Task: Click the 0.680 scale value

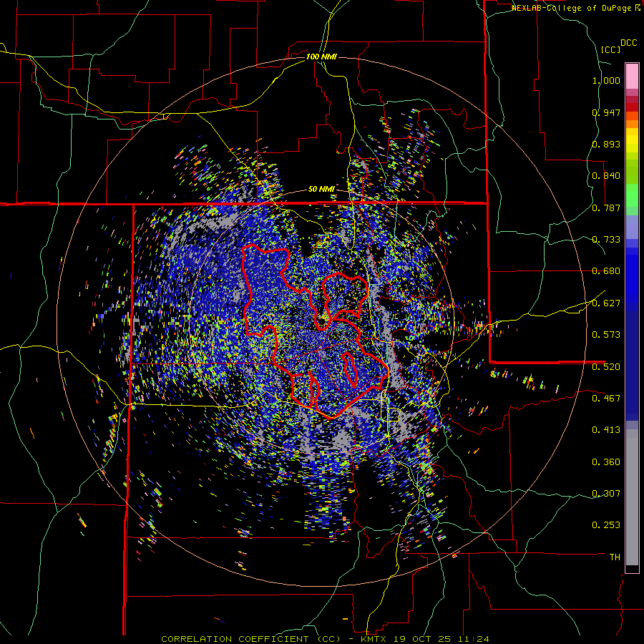Action: point(606,271)
